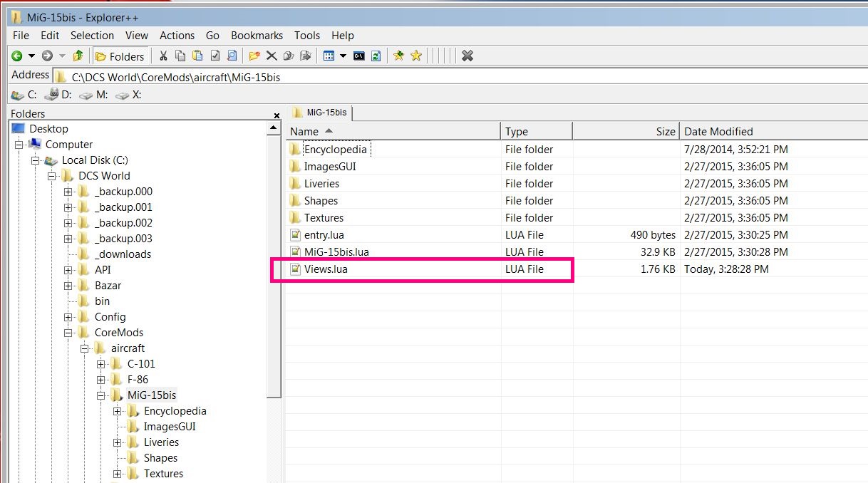Click the address bar path field

click(460, 76)
